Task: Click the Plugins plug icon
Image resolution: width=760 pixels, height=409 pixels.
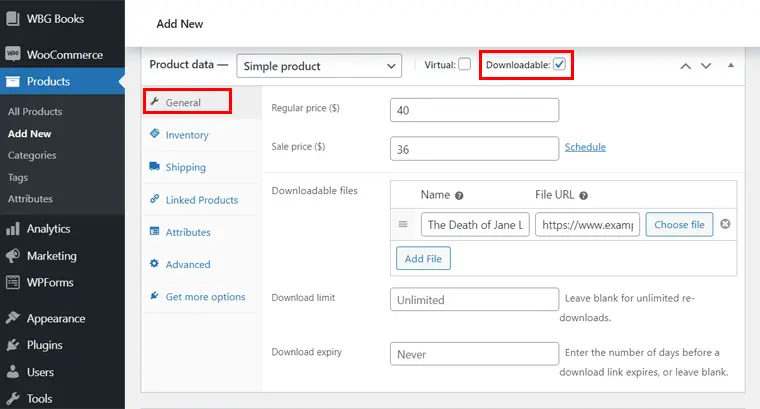Action: (13, 345)
